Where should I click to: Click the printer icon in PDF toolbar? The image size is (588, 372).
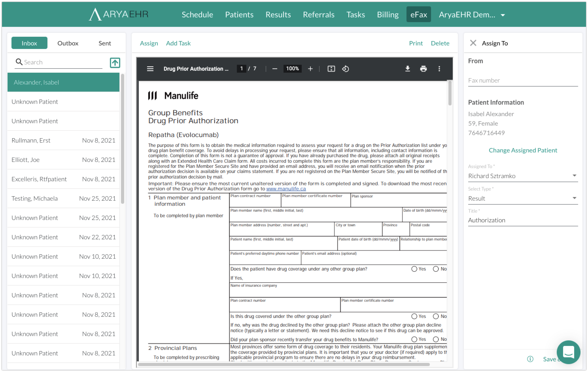[423, 69]
